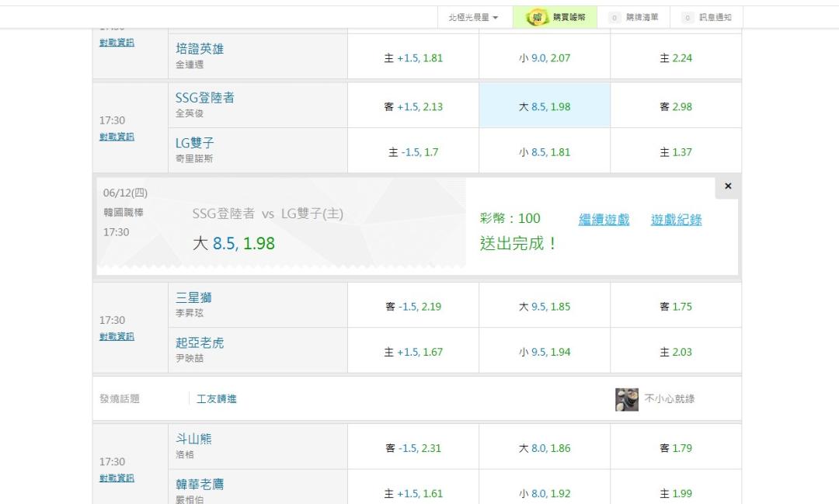Image resolution: width=839 pixels, height=504 pixels.
Task: Click the 繼續遊戲 link
Action: pyautogui.click(x=604, y=220)
